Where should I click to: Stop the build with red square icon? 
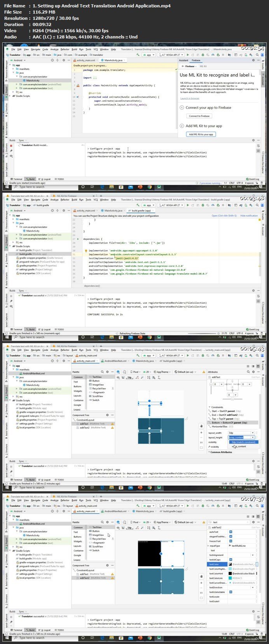coord(11,145)
